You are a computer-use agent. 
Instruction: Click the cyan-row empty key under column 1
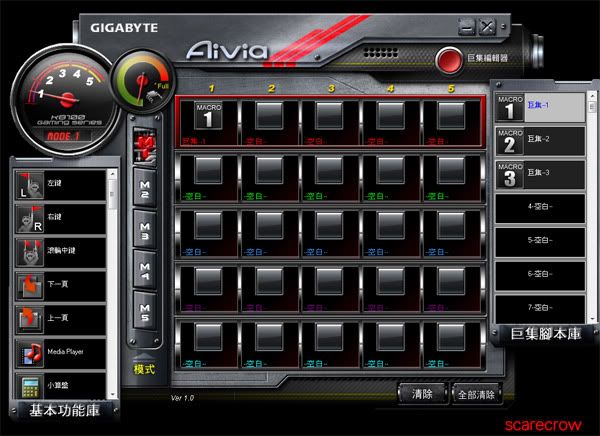tap(208, 337)
